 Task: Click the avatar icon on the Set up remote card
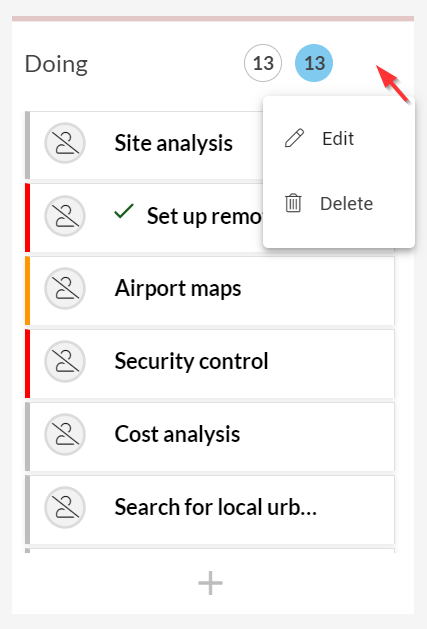(x=65, y=216)
